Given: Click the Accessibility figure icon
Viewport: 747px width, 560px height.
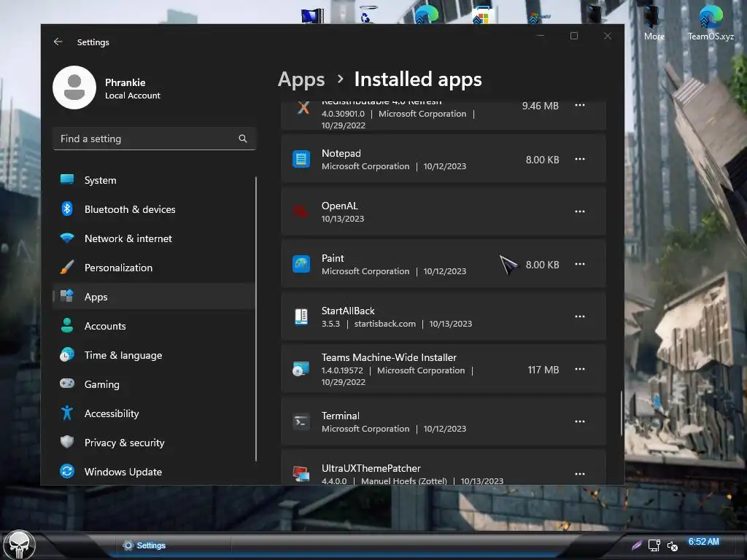Looking at the screenshot, I should pos(67,413).
